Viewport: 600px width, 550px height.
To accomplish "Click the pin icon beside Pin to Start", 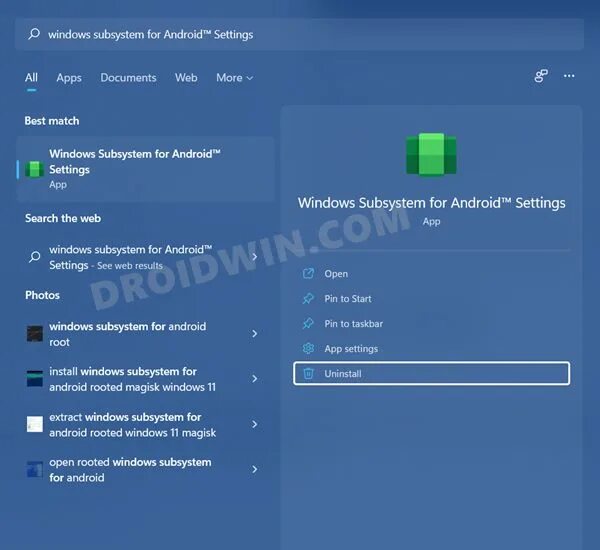I will point(308,299).
